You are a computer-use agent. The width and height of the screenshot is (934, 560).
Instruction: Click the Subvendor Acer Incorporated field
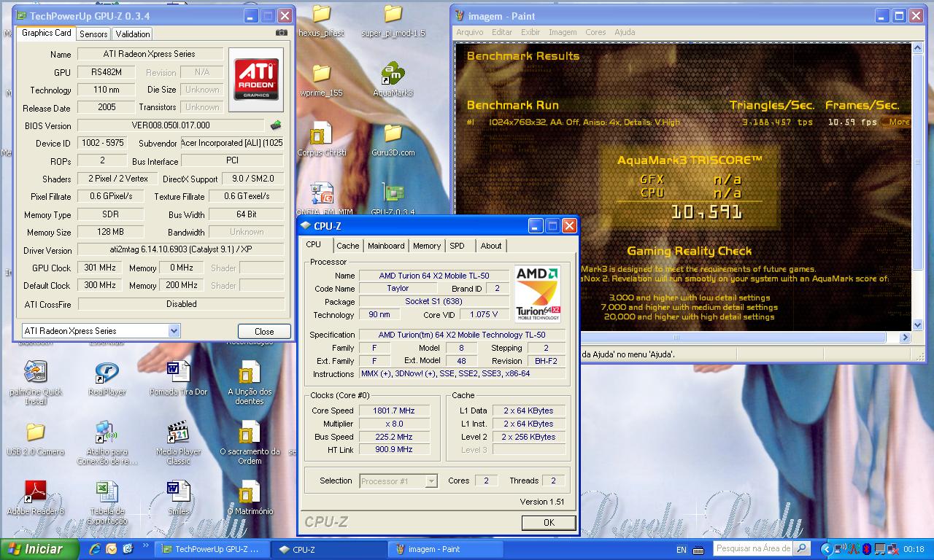tap(232, 143)
